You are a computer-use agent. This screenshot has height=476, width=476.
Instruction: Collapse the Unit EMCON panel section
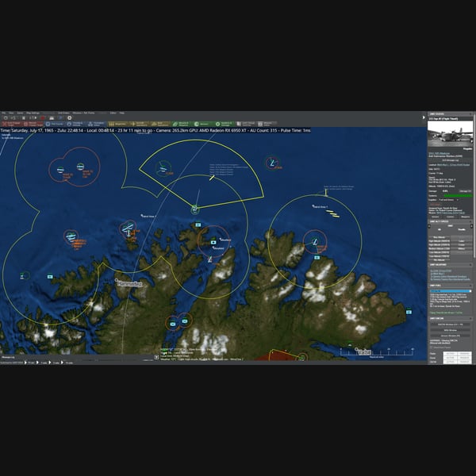pyautogui.click(x=470, y=318)
